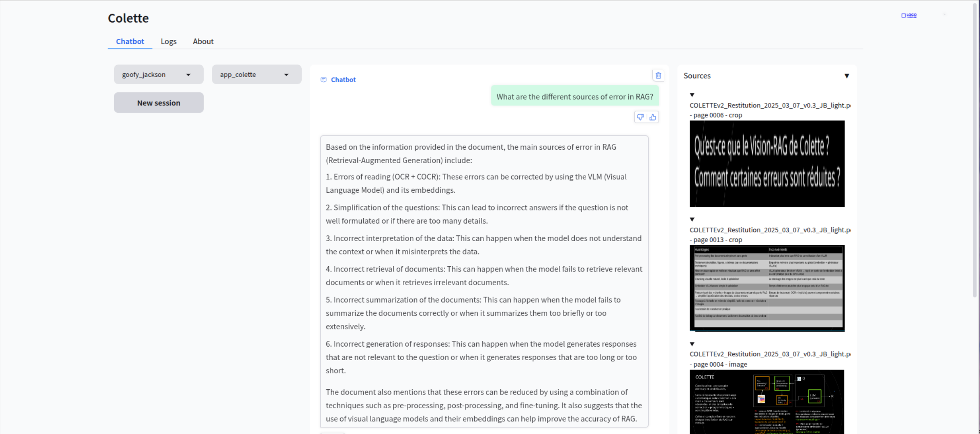The image size is (980, 434).
Task: Click the thumbs up icon
Action: pos(653,117)
